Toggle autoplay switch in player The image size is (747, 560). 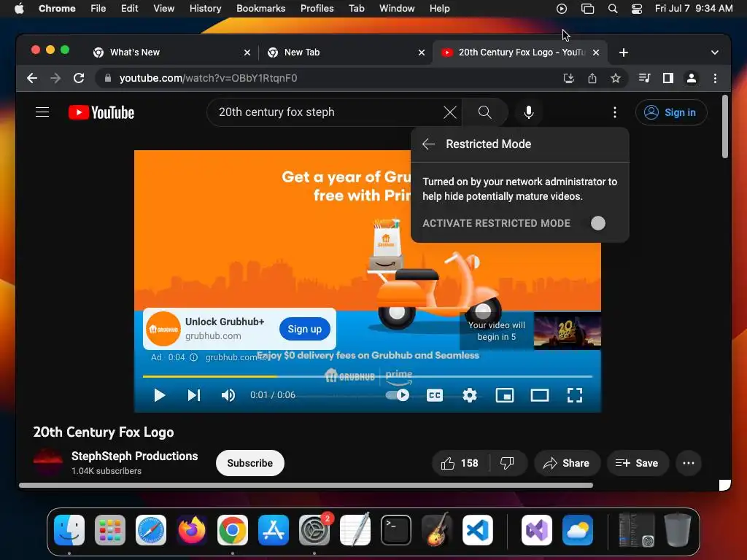(398, 395)
